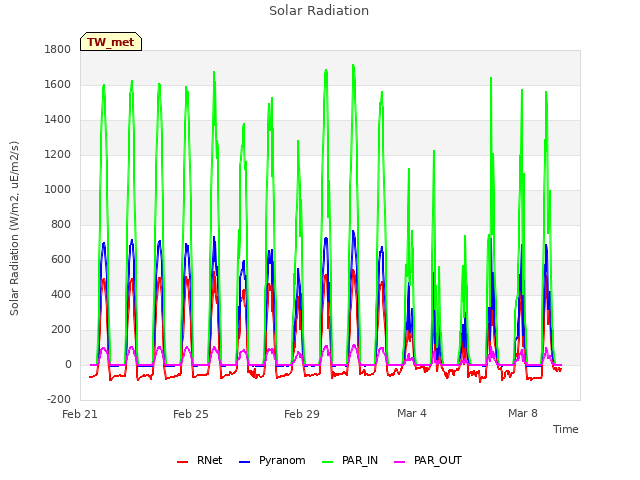Click the 800 y-axis tick label

(61, 224)
